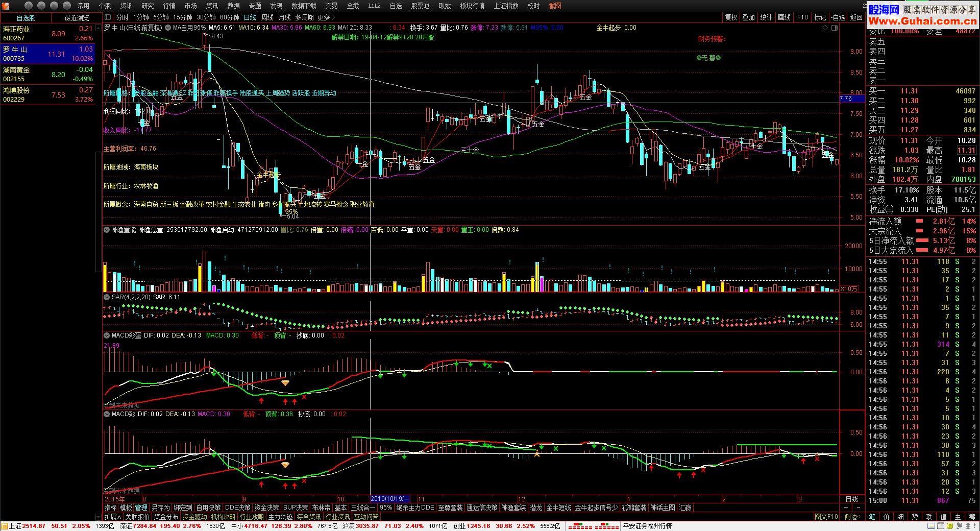980x531 pixels.
Task: Expand the 侧边 side panel
Action: click(852, 517)
